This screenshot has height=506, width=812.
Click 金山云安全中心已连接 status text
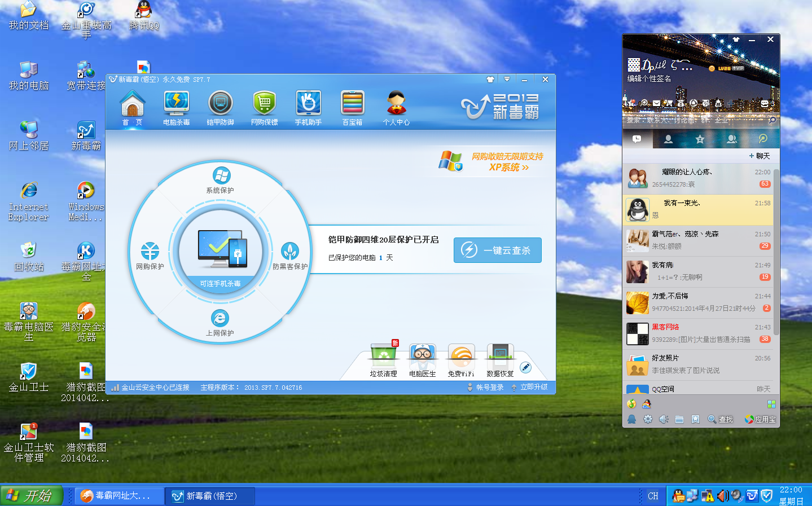tap(150, 388)
